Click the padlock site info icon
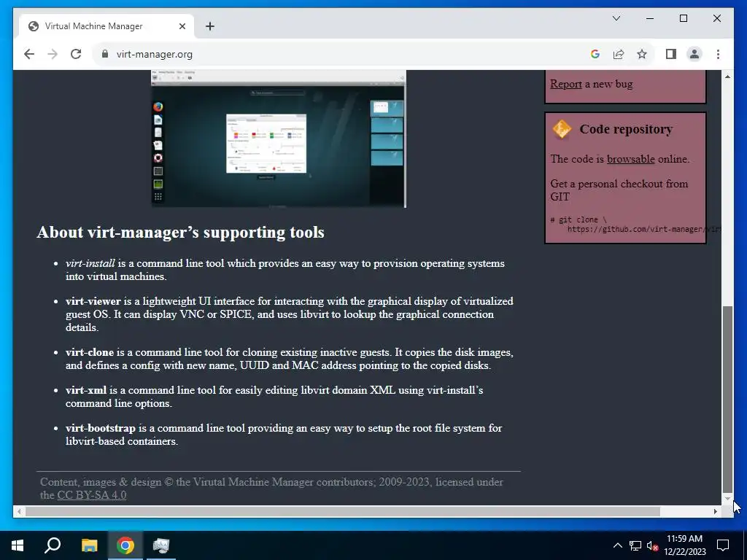 click(105, 54)
